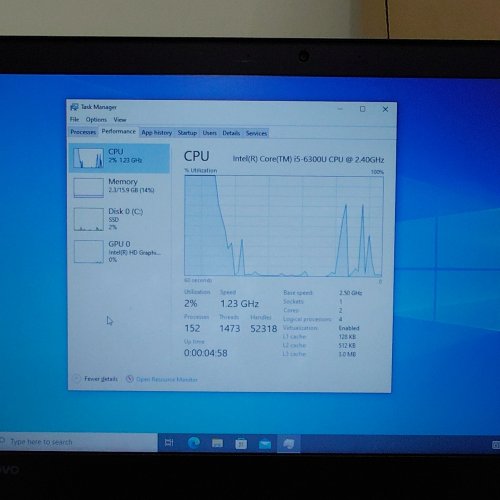Click the 2.50 GHz base speed value
500x500 pixels.
(351, 293)
